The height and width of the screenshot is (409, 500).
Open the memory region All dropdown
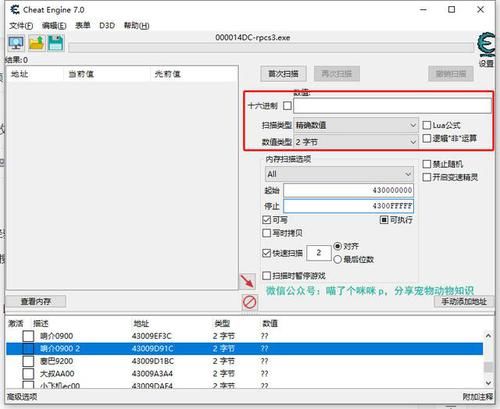click(x=339, y=174)
